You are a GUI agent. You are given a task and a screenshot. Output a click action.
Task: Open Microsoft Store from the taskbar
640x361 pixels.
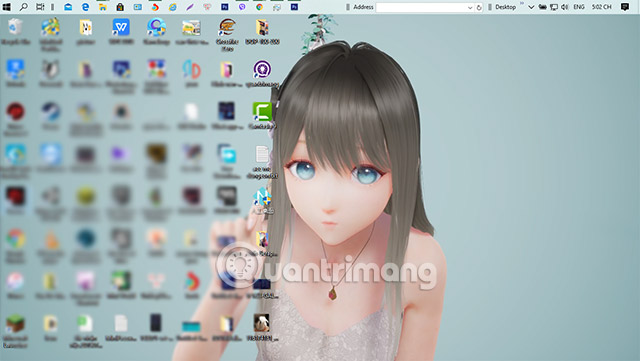(x=120, y=7)
